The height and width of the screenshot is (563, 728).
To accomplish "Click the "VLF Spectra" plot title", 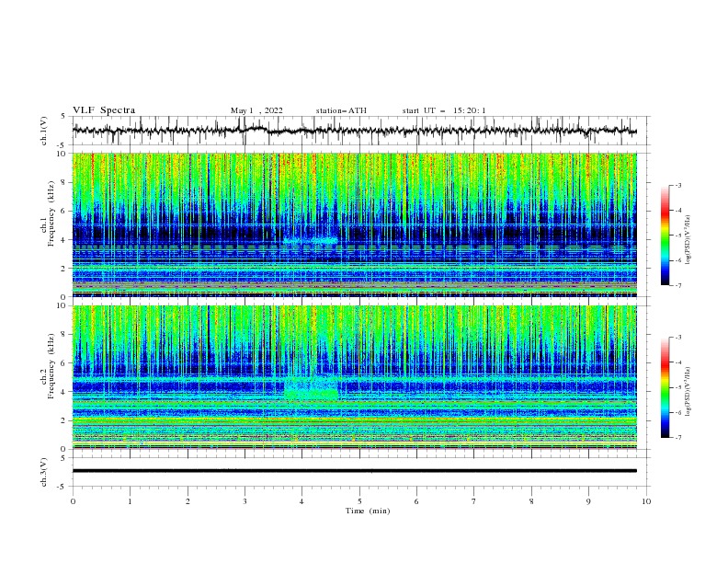I will pyautogui.click(x=104, y=110).
